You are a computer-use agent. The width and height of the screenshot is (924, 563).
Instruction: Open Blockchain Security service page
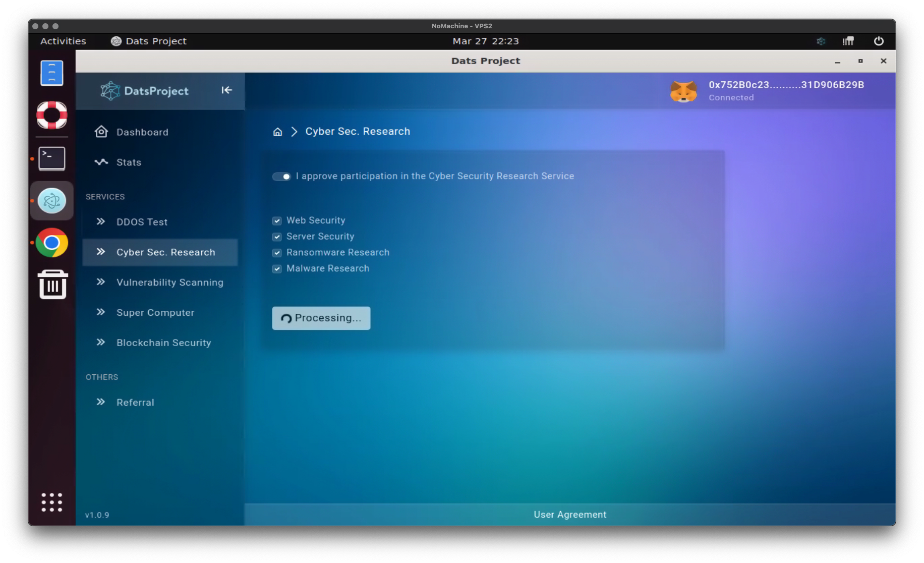[x=160, y=343]
